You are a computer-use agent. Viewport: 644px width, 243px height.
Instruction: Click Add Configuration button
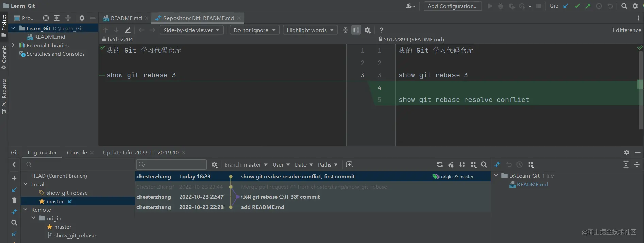pyautogui.click(x=452, y=6)
